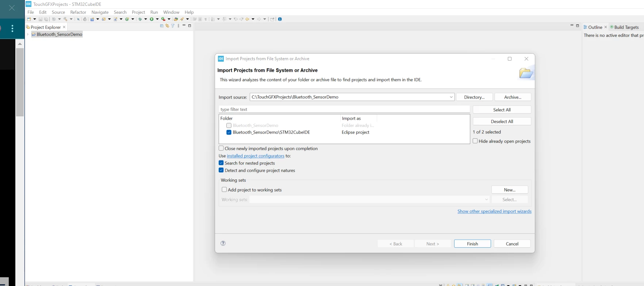The image size is (644, 286).
Task: Open the Import source path dropdown
Action: point(451,97)
